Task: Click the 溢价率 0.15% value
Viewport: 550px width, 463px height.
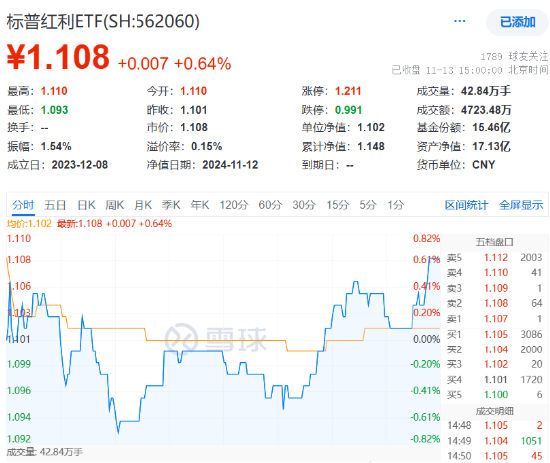Action: point(207,146)
